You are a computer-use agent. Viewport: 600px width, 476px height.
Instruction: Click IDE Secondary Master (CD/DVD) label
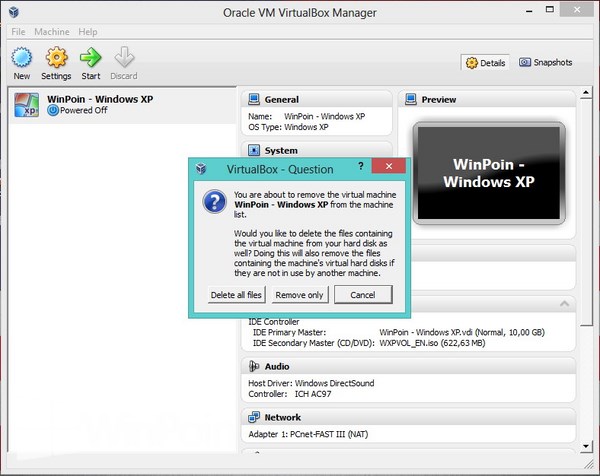click(x=314, y=343)
